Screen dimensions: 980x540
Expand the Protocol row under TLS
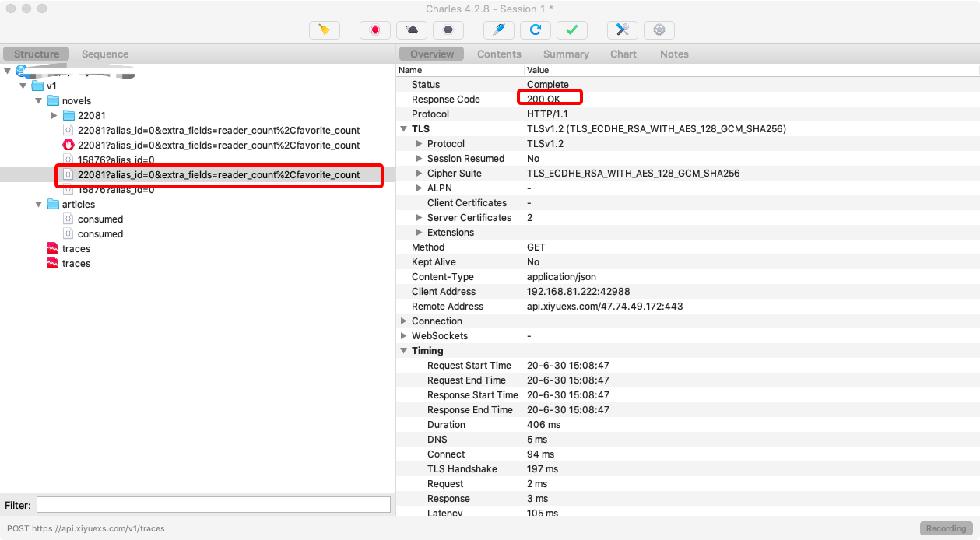point(420,144)
